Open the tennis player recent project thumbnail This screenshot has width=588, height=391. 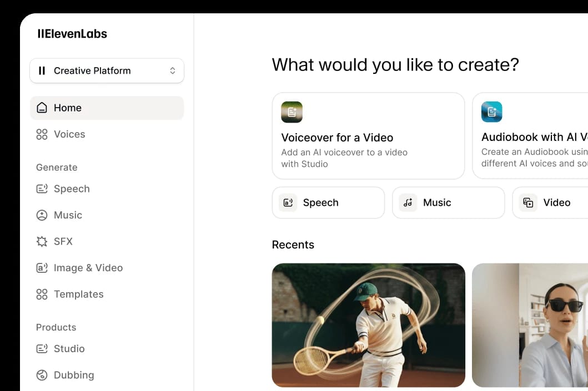click(x=368, y=325)
